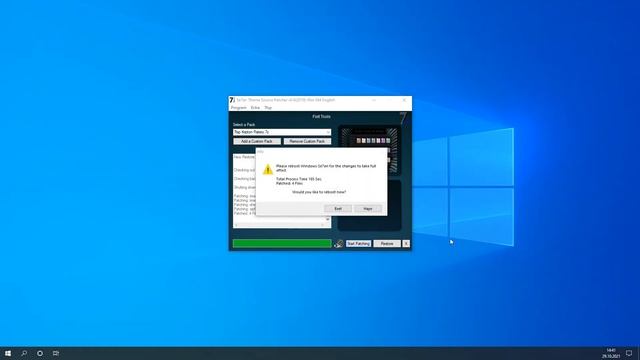Click the yellow warning icon in dialog
This screenshot has height=360, width=640.
tap(268, 169)
